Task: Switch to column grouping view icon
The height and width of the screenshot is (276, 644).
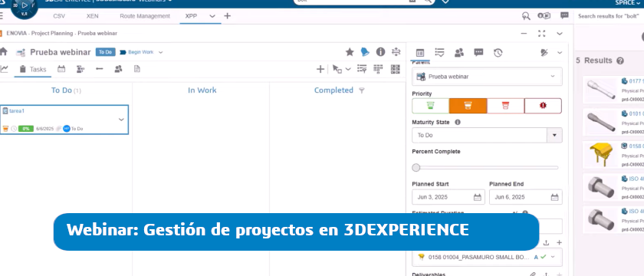Action: pos(378,69)
